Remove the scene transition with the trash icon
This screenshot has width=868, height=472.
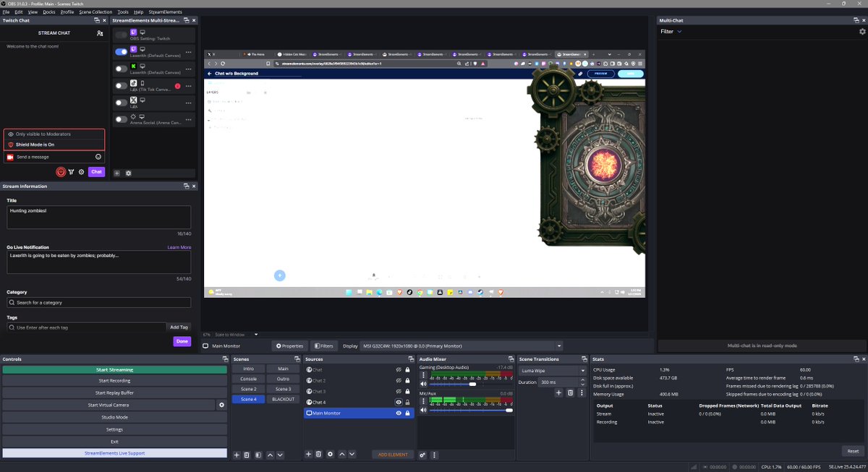pos(570,392)
